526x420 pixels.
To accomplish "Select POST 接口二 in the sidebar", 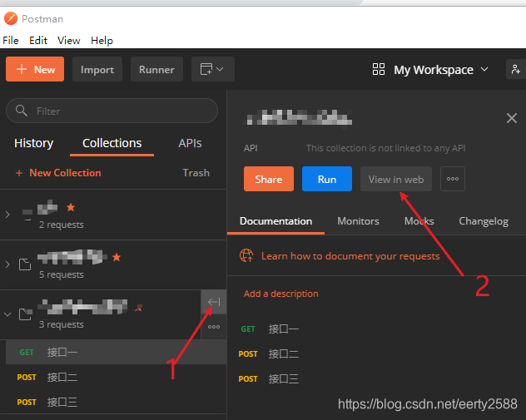I will 116,377.
